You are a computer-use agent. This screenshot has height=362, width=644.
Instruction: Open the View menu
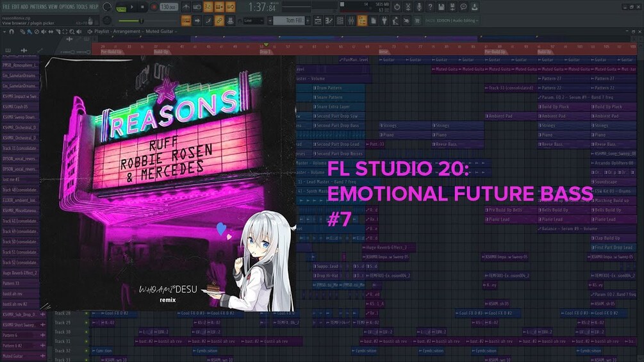pyautogui.click(x=53, y=6)
